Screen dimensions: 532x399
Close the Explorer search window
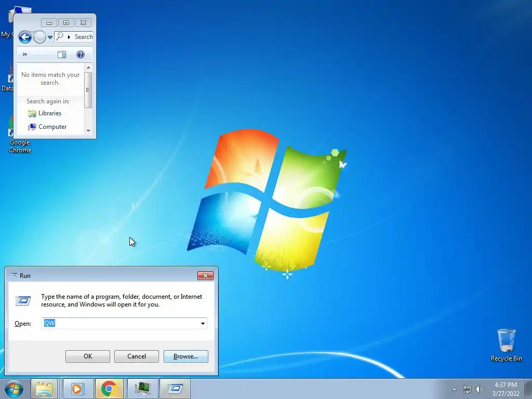pos(83,23)
